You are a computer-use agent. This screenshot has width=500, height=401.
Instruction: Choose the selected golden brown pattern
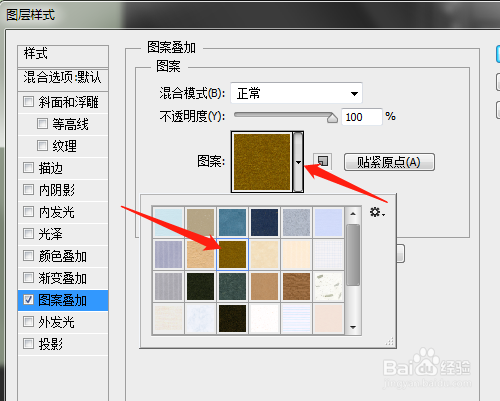232,254
